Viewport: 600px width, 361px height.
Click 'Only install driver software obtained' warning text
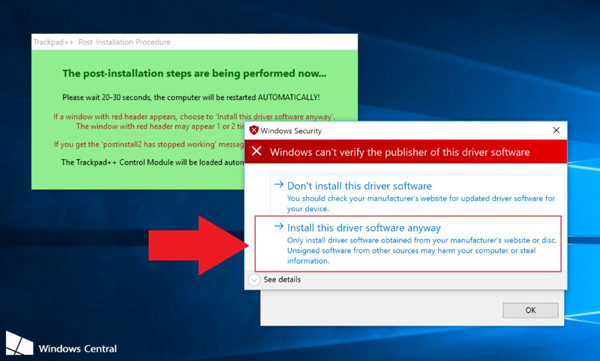point(422,250)
